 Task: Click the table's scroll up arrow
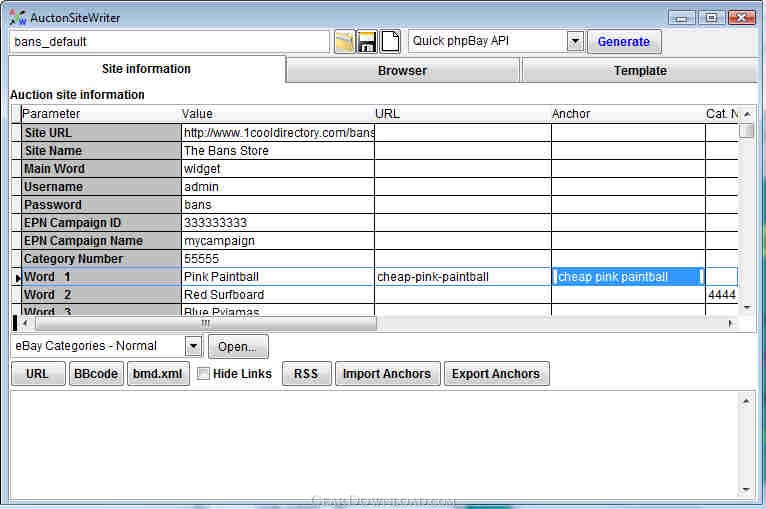coord(747,114)
